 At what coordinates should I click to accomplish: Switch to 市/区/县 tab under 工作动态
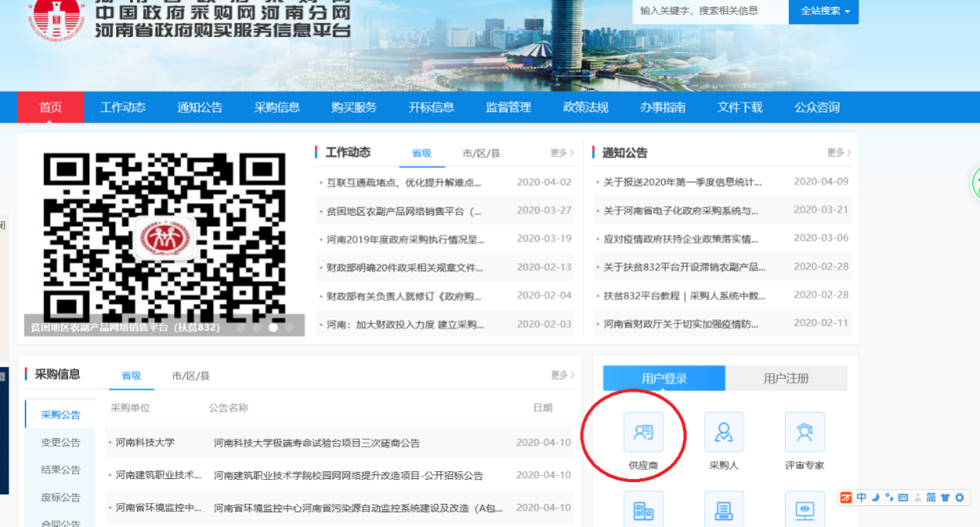point(481,153)
